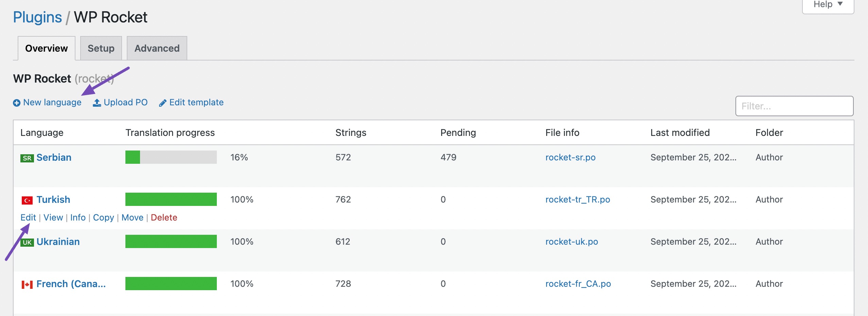Click the New language plus icon
This screenshot has height=316, width=868.
17,103
